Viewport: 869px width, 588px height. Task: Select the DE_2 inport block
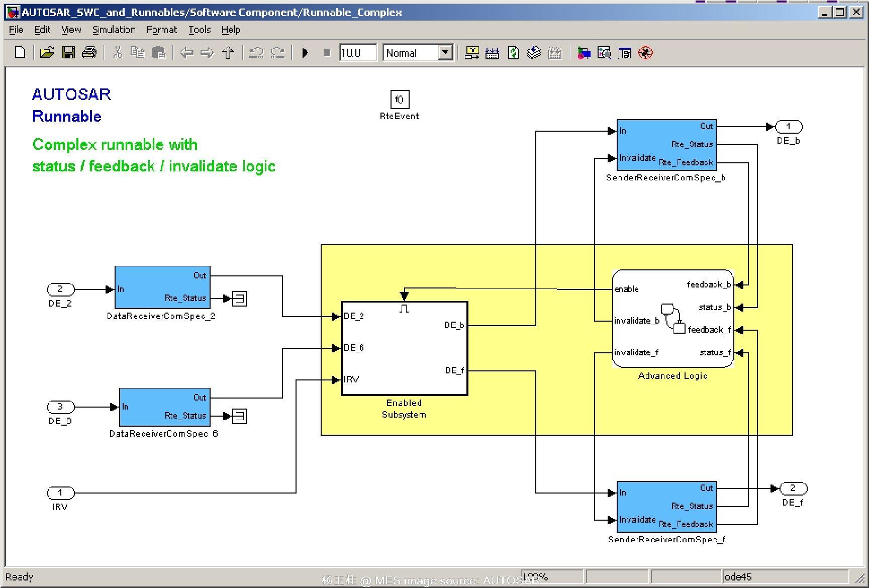(x=60, y=289)
